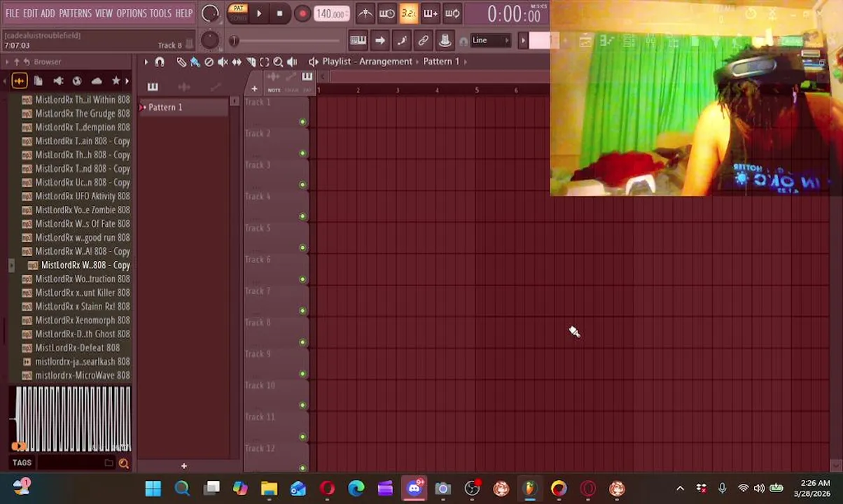The image size is (843, 504).
Task: Toggle auto-scrolling arrow icon
Action: pyautogui.click(x=379, y=41)
